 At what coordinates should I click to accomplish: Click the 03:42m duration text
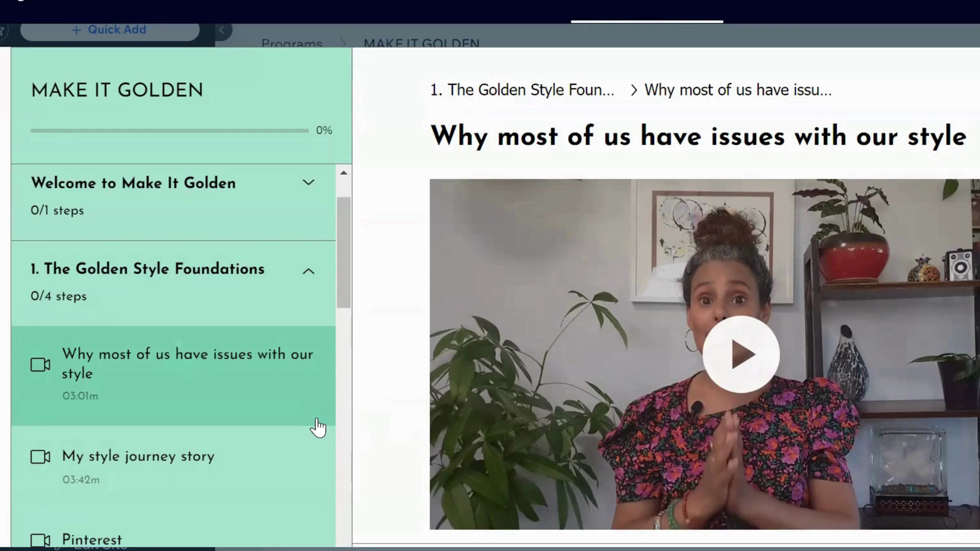point(81,480)
